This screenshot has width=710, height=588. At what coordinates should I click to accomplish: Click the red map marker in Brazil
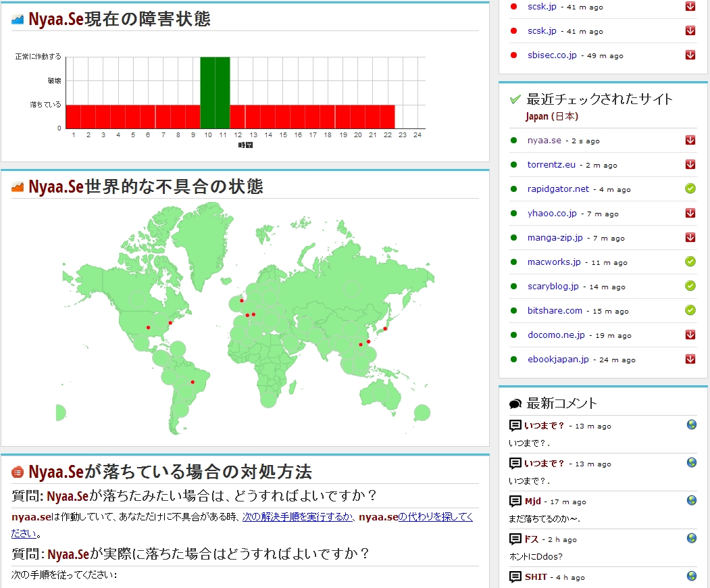tap(193, 383)
